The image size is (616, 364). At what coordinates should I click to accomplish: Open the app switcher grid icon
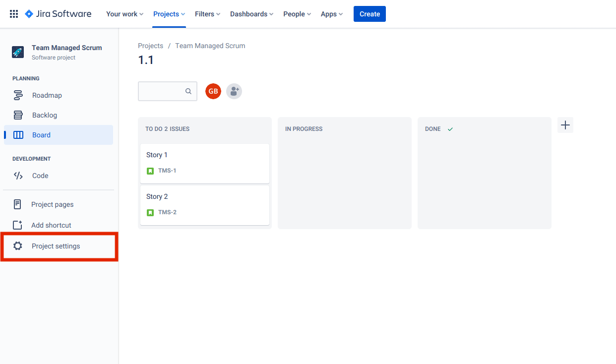pos(13,13)
